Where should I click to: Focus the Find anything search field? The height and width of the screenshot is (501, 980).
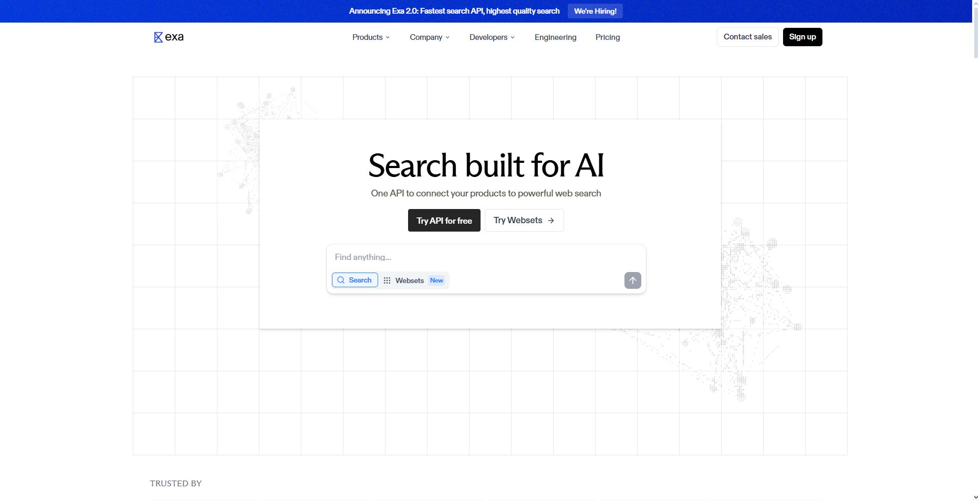pos(486,257)
